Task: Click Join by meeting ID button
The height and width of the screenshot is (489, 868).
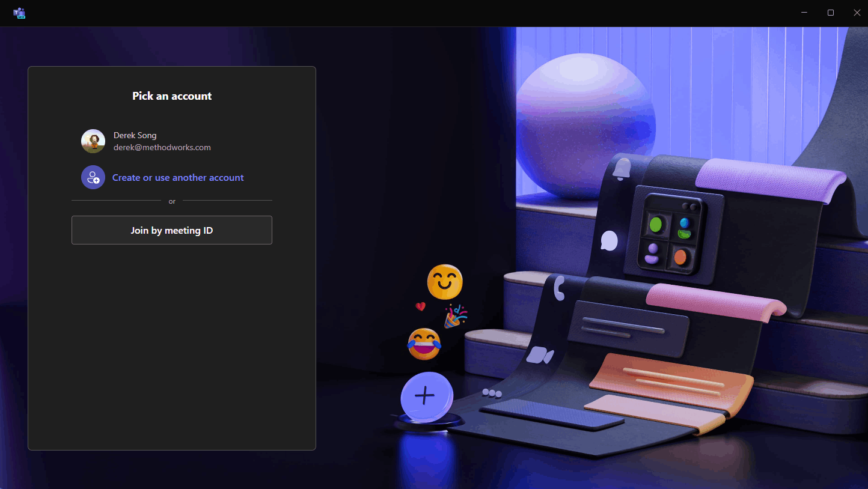Action: pos(172,230)
